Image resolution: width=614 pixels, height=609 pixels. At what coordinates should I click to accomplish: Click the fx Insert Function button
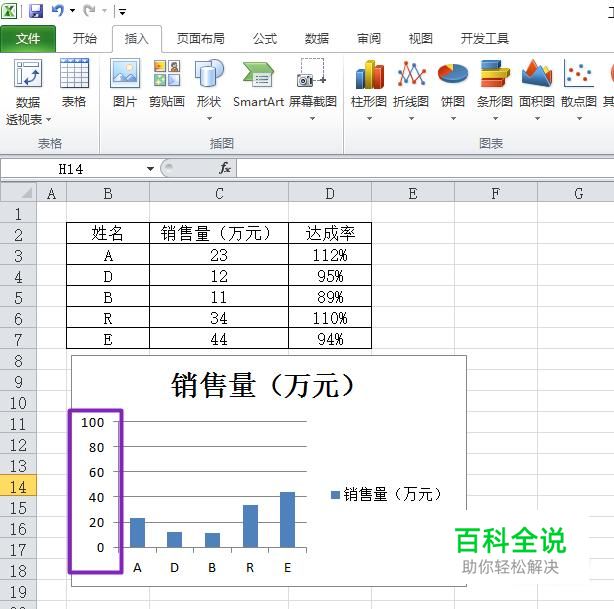point(224,168)
